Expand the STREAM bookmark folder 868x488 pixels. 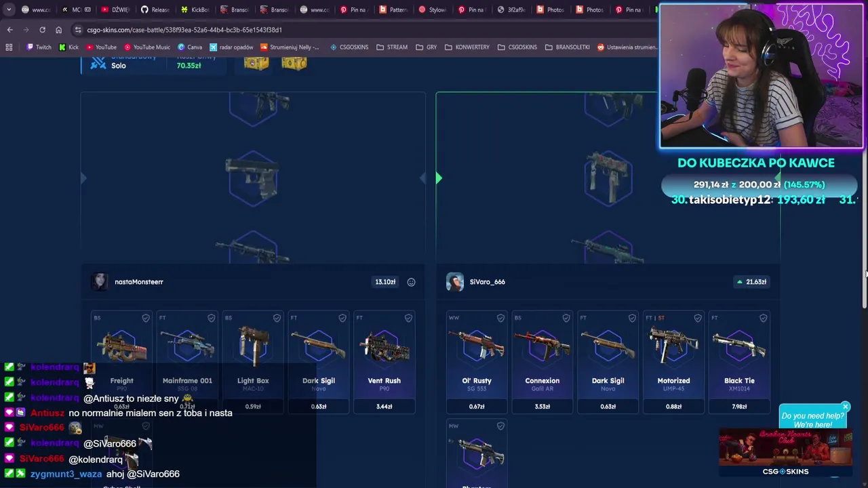pos(392,47)
